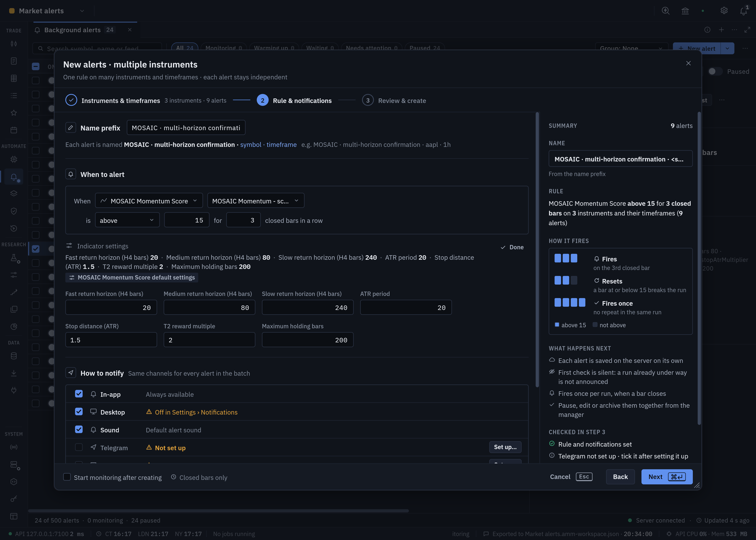Screen dimensions: 756x540
Task: Go to Review & create step
Action: (x=394, y=100)
